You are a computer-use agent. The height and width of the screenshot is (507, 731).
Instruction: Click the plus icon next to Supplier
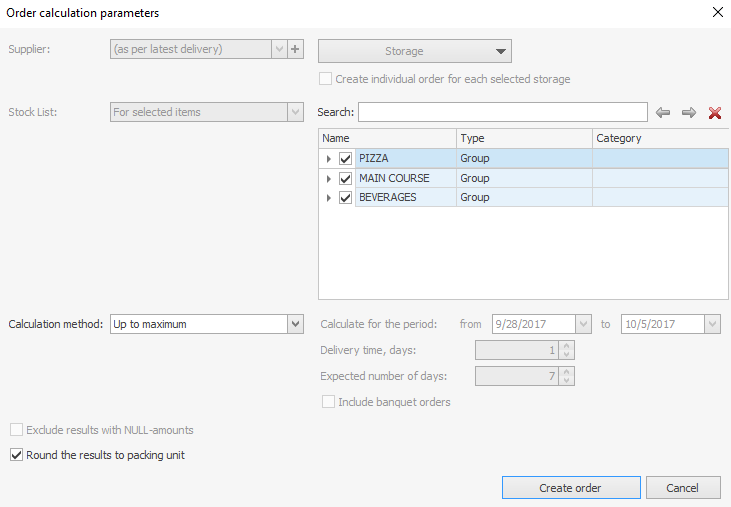(295, 49)
